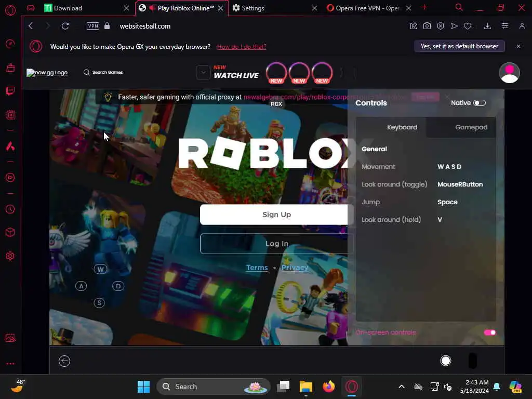Open the Easy Setup menu icon
This screenshot has width=532, height=399.
[505, 26]
